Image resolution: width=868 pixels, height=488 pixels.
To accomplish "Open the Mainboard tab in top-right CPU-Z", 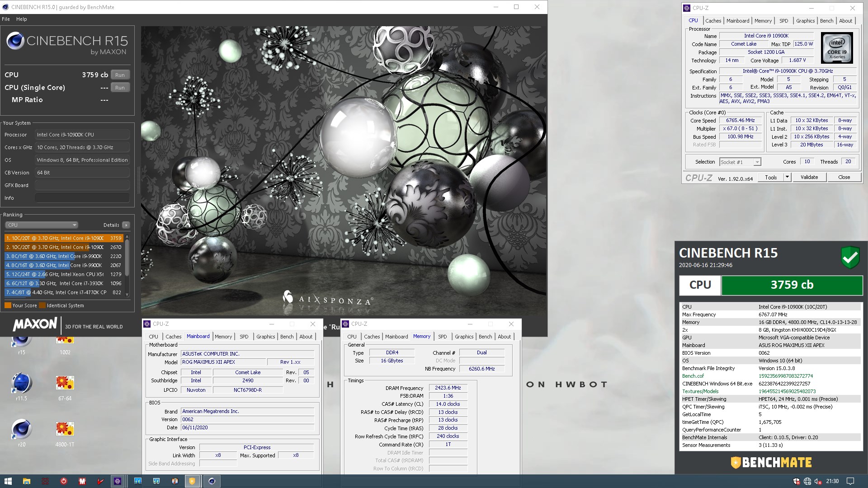I will 738,21.
